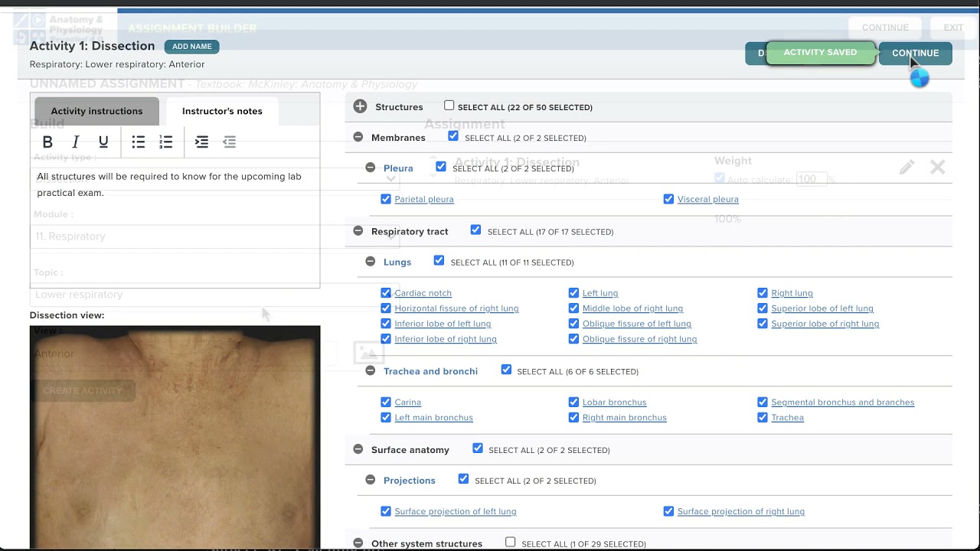Click the anterior dissection view image
Screen dimensions: 980x551
click(x=175, y=437)
